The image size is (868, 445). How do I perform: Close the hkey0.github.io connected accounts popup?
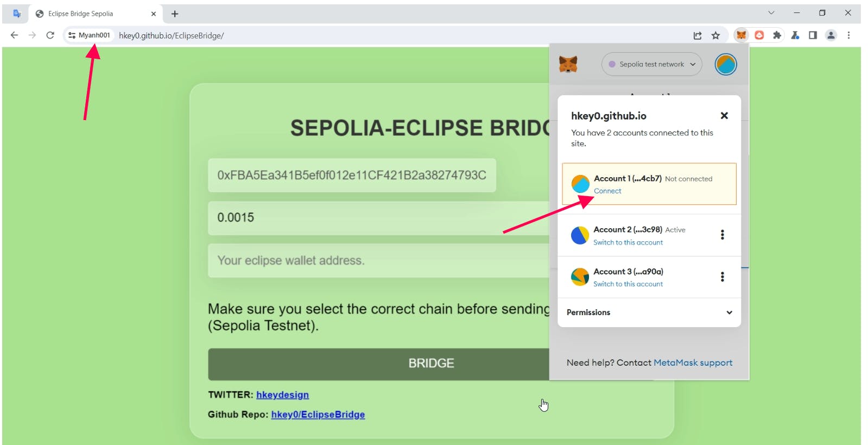click(724, 116)
